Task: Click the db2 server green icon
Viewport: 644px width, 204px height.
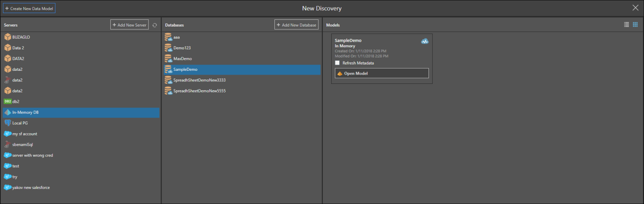Action: [x=8, y=102]
